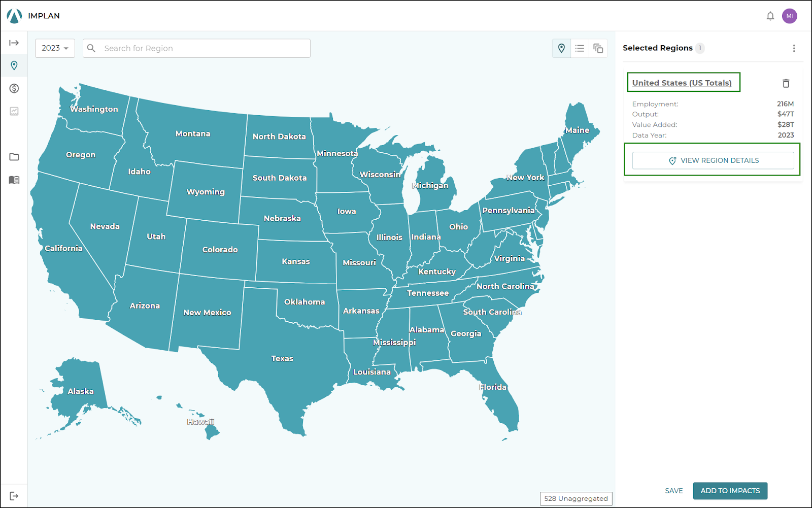Open United States (US Totals) link
Image resolution: width=812 pixels, height=508 pixels.
(x=682, y=83)
